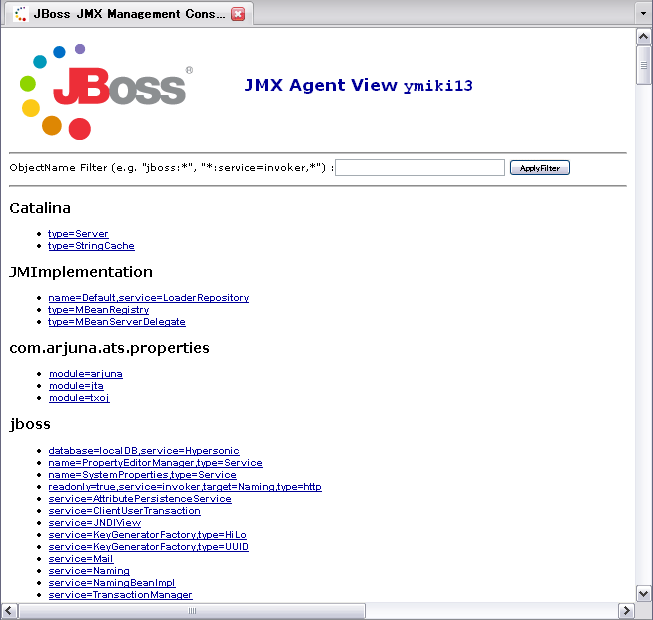
Task: Click the horizontal scrollbar thumb
Action: point(192,611)
